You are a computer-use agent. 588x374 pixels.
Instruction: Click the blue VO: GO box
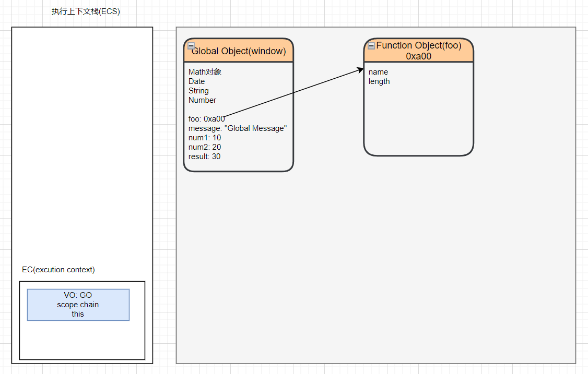(x=78, y=305)
